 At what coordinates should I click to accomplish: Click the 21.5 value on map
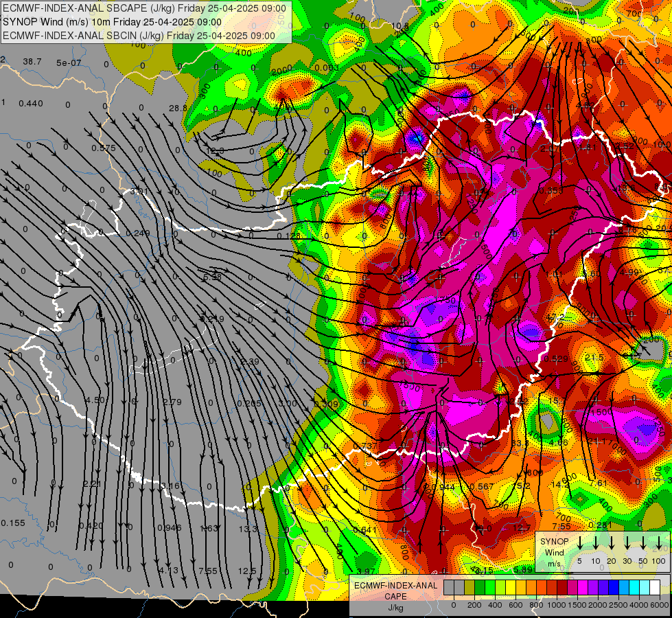click(594, 357)
